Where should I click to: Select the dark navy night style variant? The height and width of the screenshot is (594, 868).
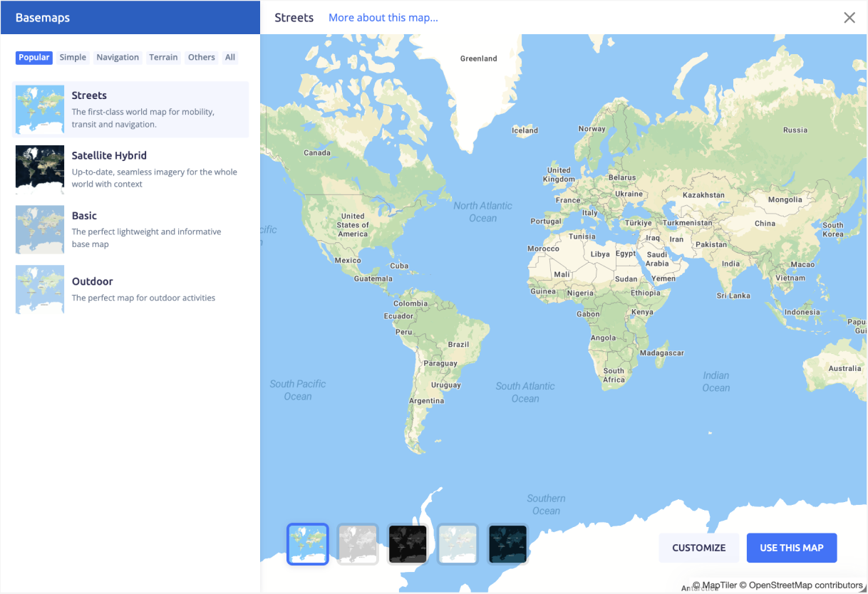click(507, 544)
